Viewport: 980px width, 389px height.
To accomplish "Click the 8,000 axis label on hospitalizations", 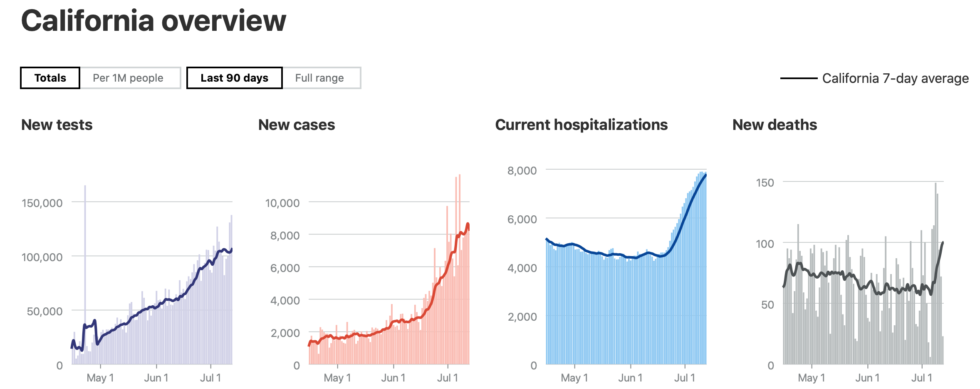I will tap(522, 170).
